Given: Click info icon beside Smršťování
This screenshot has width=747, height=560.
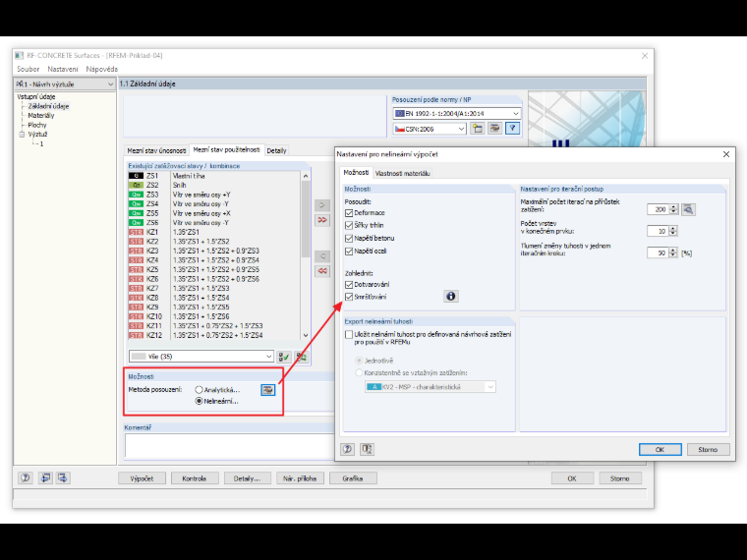Looking at the screenshot, I should (x=451, y=296).
